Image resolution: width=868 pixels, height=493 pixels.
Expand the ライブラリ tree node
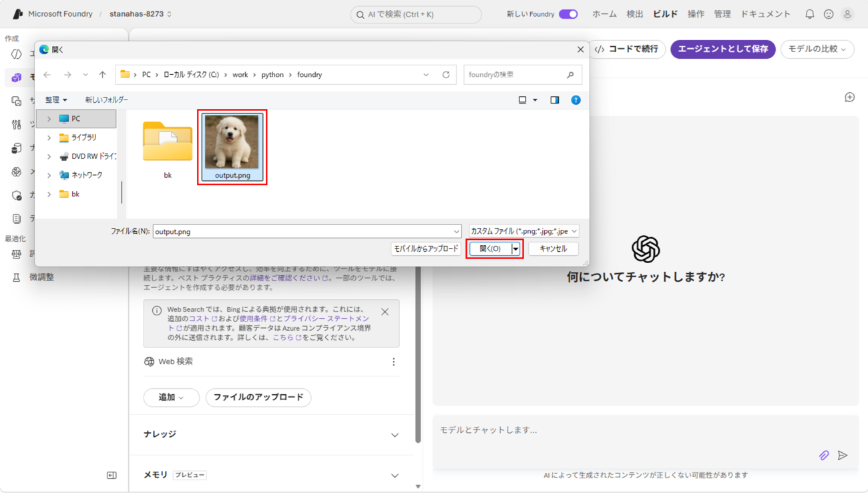click(49, 138)
